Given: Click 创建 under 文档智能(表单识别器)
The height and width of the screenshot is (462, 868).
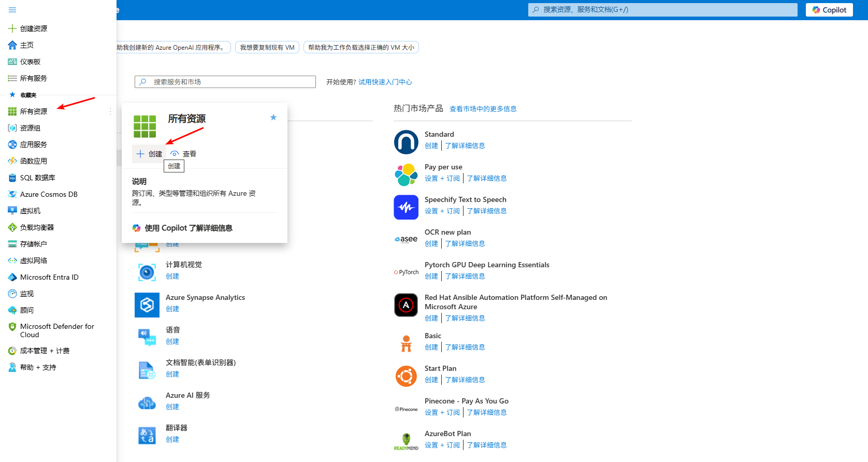Looking at the screenshot, I should (172, 374).
